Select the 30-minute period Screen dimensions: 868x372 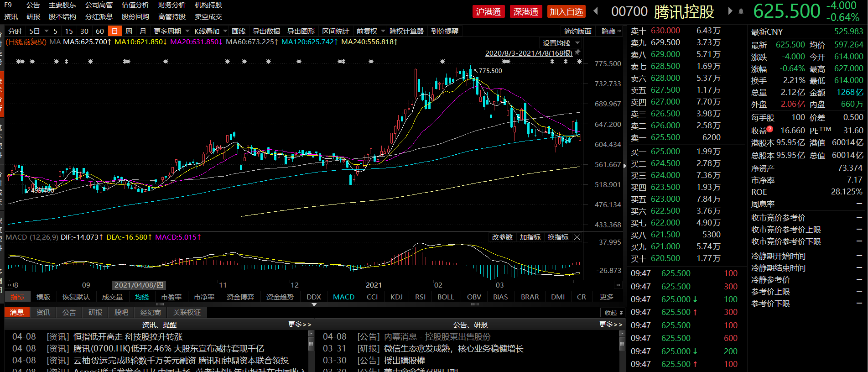point(84,31)
